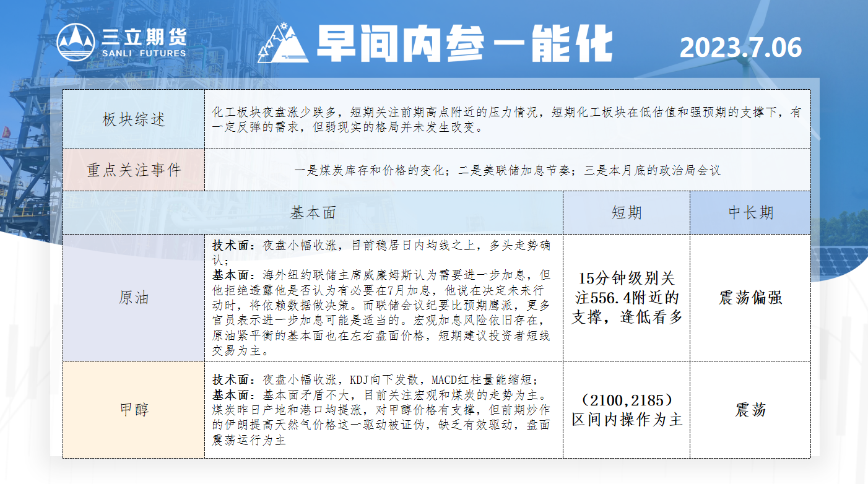Click the 基本面 column header
Viewport: 868px width, 484px height.
pyautogui.click(x=313, y=212)
